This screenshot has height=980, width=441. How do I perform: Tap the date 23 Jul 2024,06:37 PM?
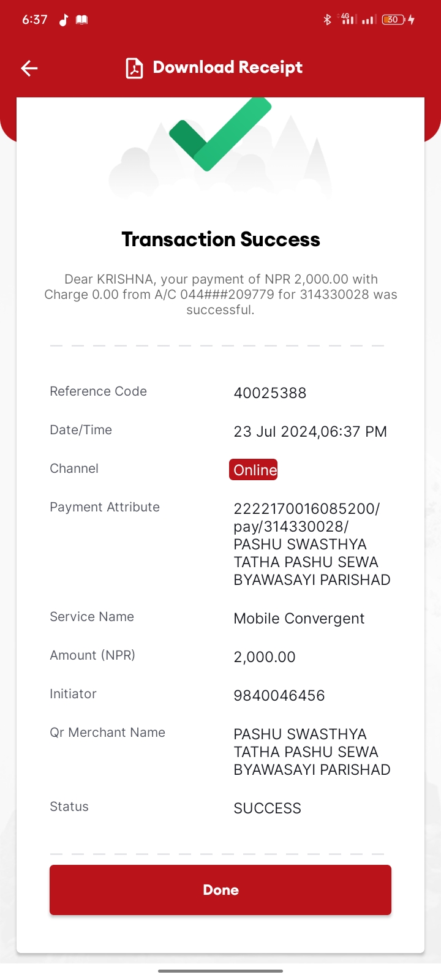(311, 431)
